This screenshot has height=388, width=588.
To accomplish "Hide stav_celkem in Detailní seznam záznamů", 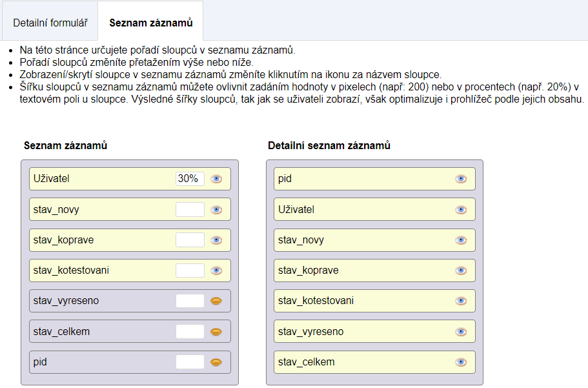I will [461, 362].
